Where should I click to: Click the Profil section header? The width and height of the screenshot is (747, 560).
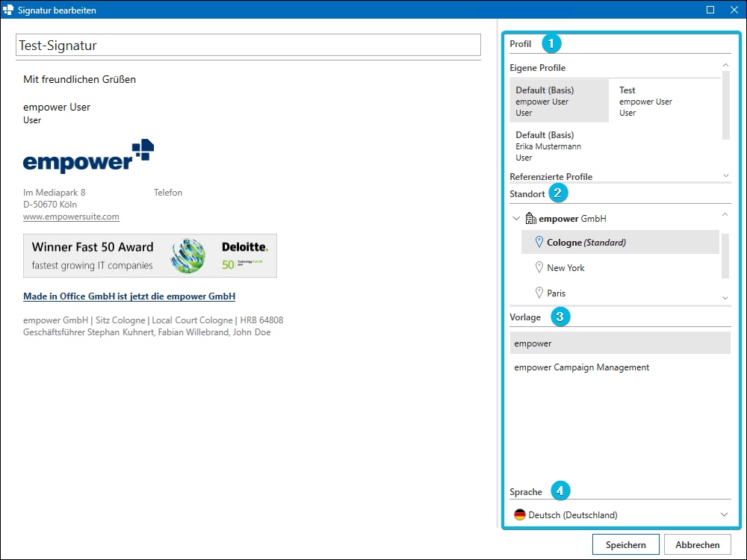[x=520, y=44]
